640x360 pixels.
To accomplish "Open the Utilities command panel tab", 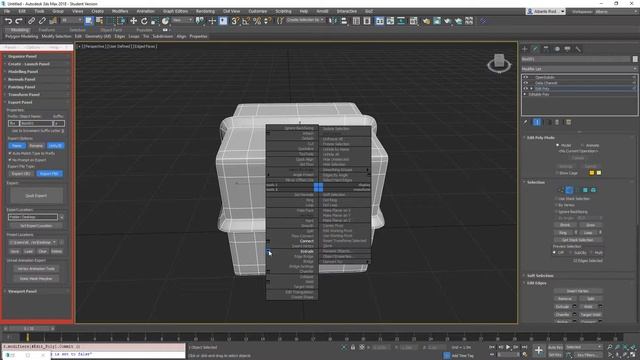I will pos(578,49).
